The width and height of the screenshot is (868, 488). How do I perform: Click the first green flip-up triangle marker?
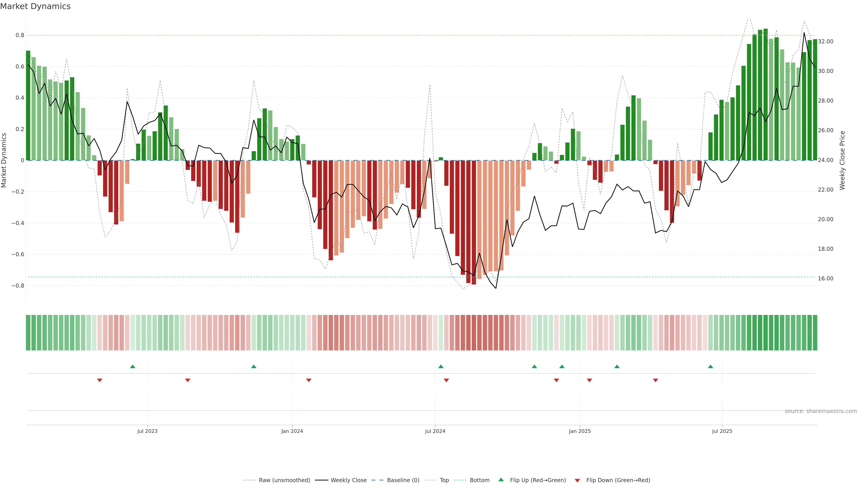(132, 366)
